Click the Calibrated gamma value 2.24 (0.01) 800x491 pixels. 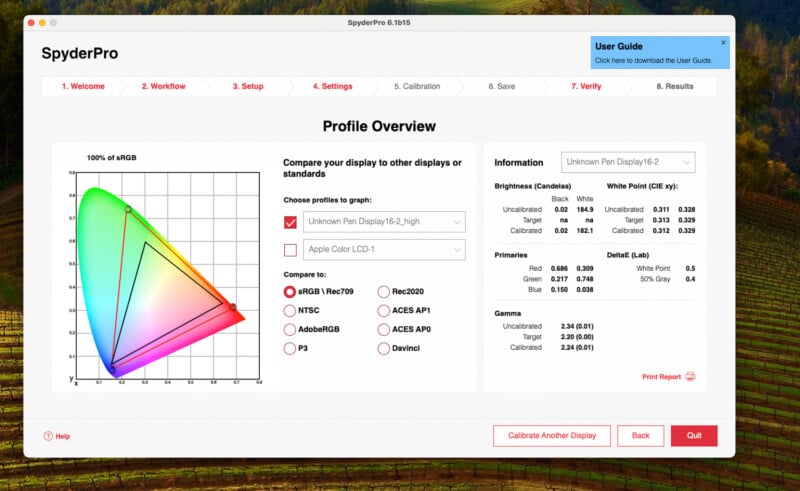pyautogui.click(x=577, y=348)
